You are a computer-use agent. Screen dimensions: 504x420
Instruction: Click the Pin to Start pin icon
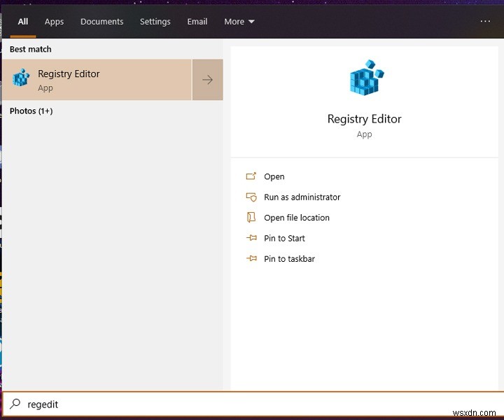[251, 238]
